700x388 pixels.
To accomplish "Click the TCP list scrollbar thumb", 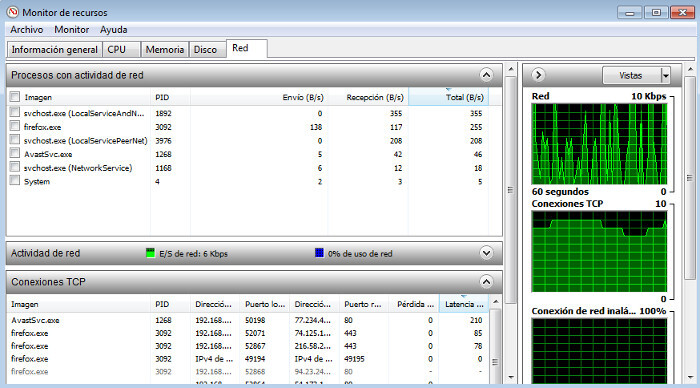I will pyautogui.click(x=495, y=362).
